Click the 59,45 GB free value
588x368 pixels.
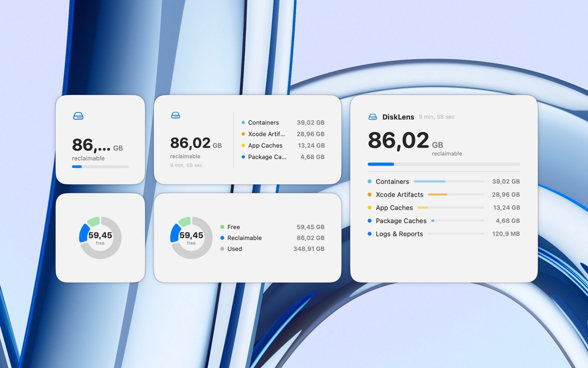[311, 227]
